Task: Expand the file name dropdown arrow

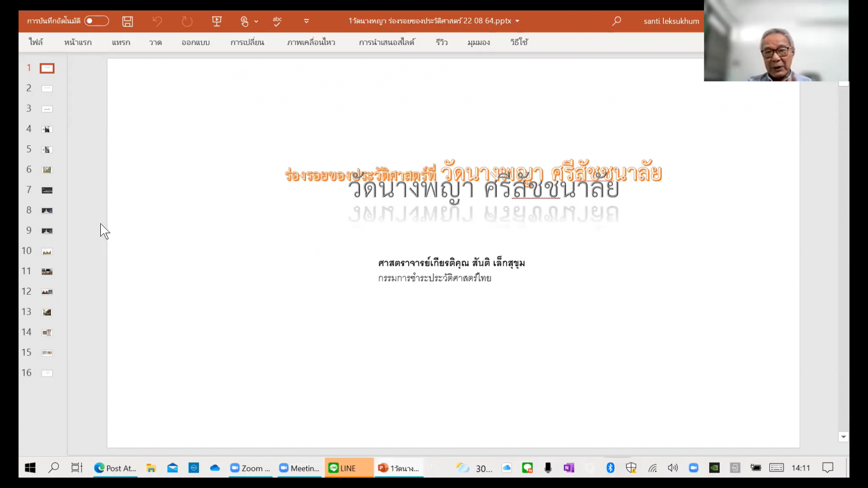Action: tap(517, 21)
